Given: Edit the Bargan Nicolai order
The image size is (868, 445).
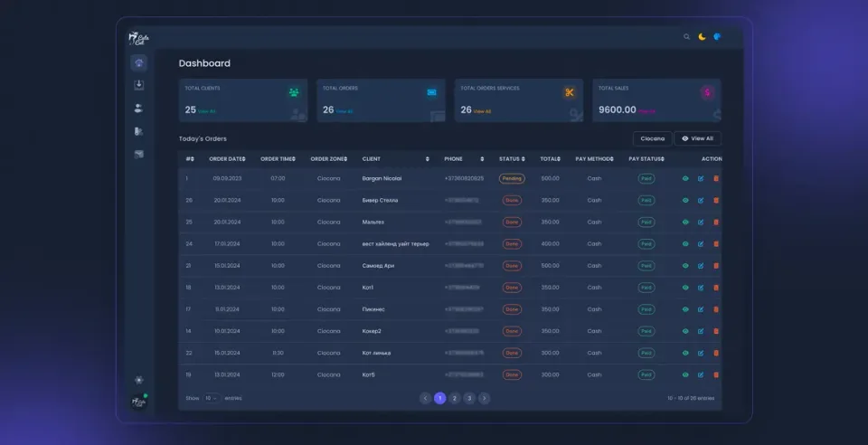Looking at the screenshot, I should [700, 179].
